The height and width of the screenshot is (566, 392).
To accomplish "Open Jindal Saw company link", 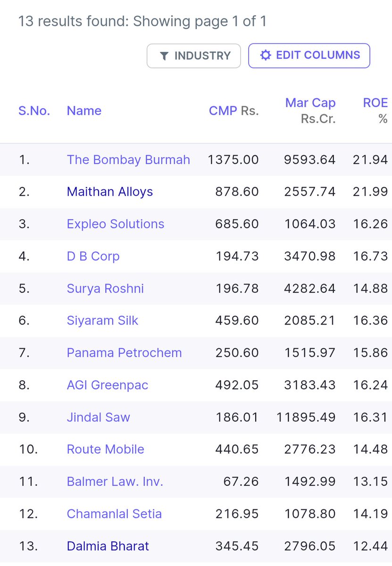I will coord(98,417).
